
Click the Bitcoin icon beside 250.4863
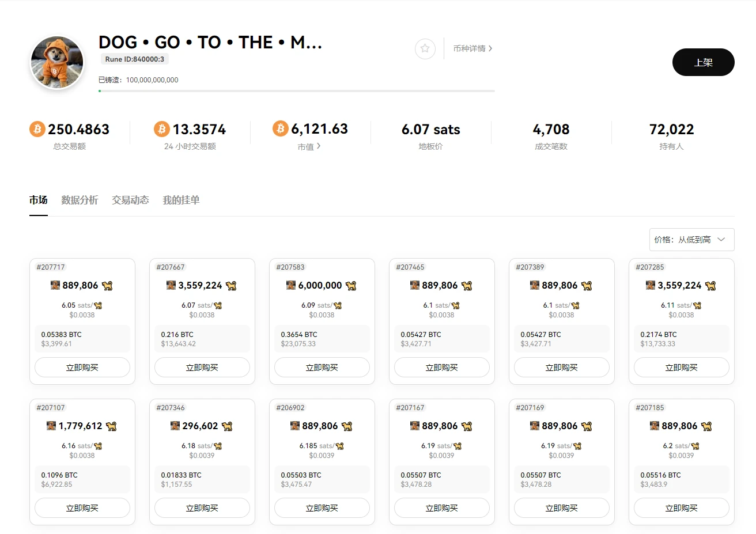37,129
